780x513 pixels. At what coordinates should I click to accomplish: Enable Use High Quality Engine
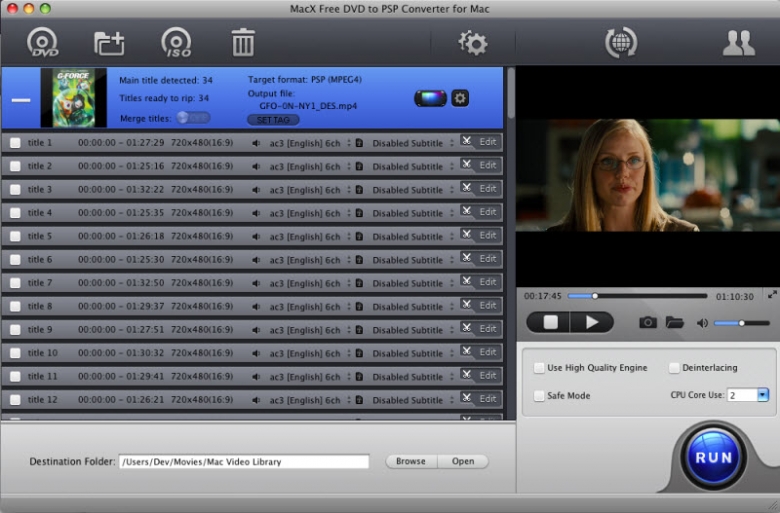click(x=540, y=368)
